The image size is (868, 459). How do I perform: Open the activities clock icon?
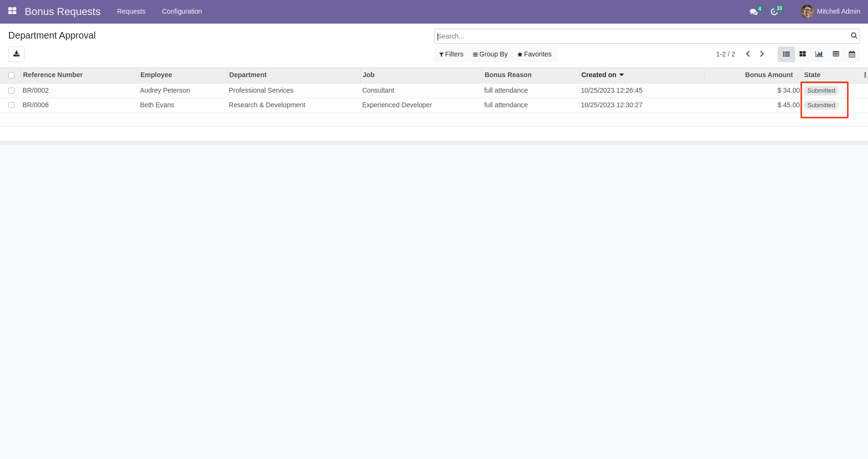click(774, 12)
